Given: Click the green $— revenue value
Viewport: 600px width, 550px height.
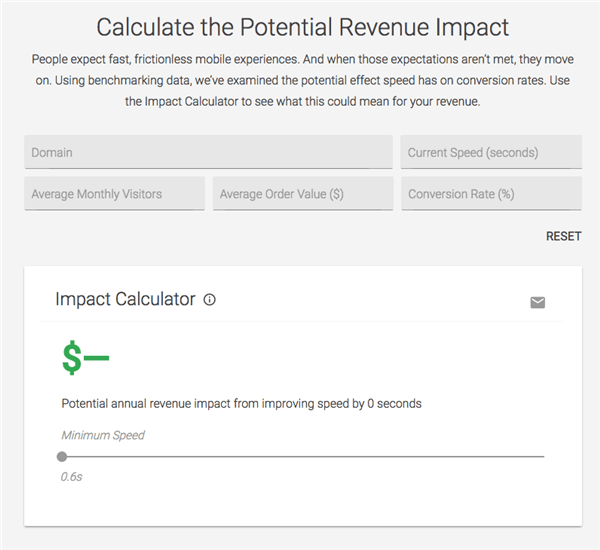Looking at the screenshot, I should pyautogui.click(x=85, y=358).
